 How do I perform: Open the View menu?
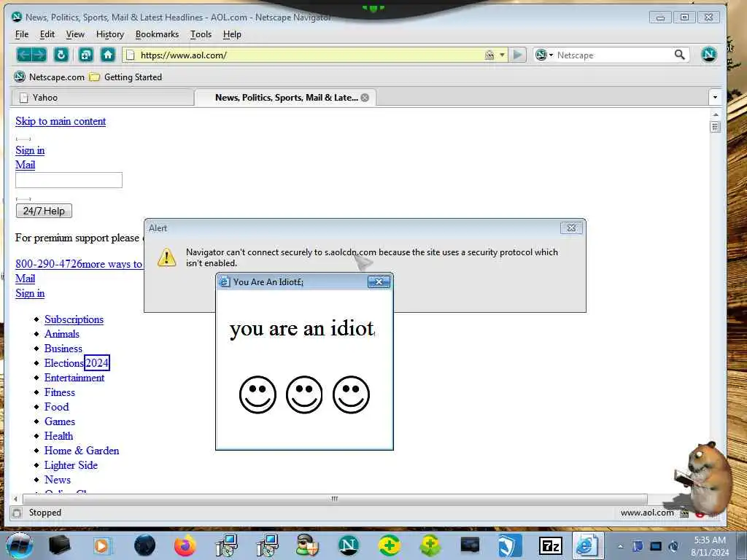[75, 34]
